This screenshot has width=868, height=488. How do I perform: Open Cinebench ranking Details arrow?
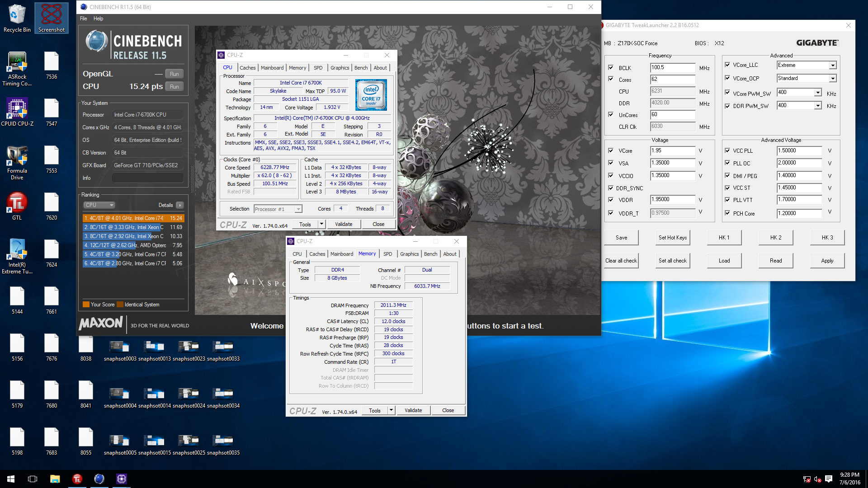coord(180,205)
